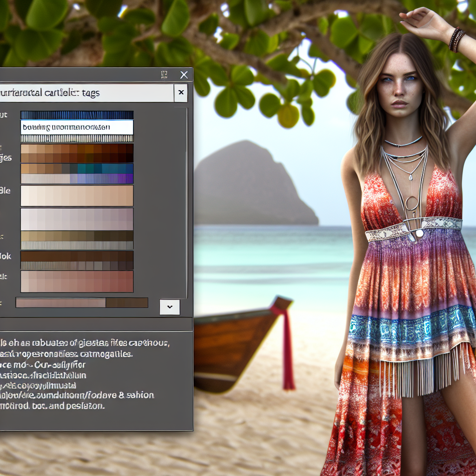476x476 pixels.
Task: Close the dialog with the title bar X
Action: pos(184,75)
